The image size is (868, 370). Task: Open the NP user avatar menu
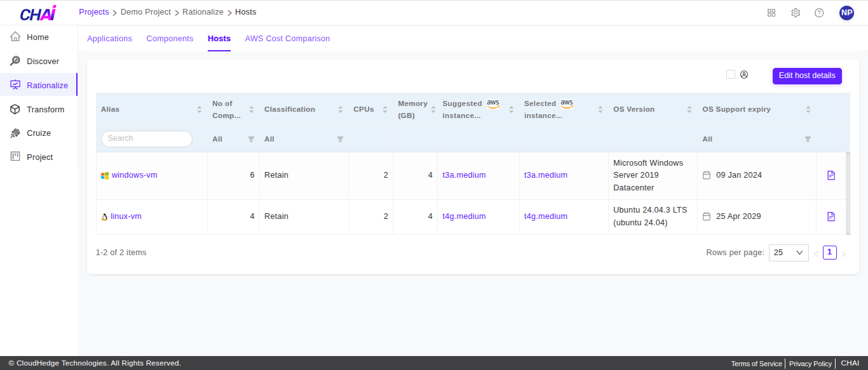[846, 13]
